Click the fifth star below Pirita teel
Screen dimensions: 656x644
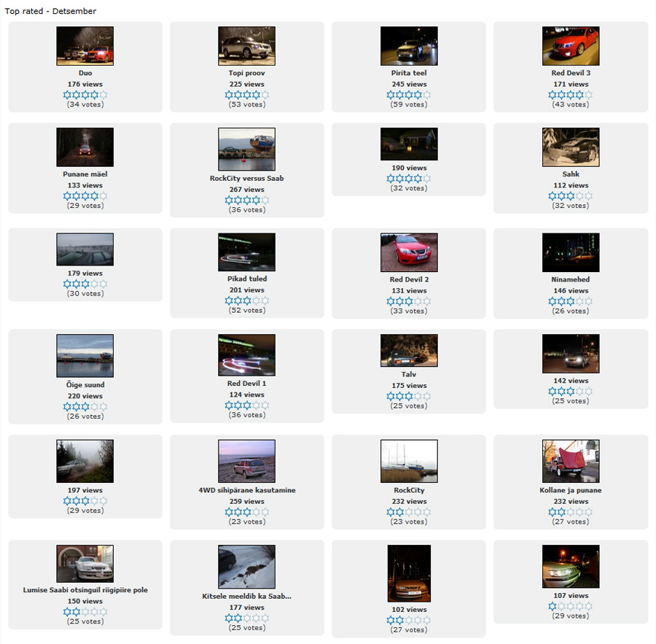[x=426, y=95]
